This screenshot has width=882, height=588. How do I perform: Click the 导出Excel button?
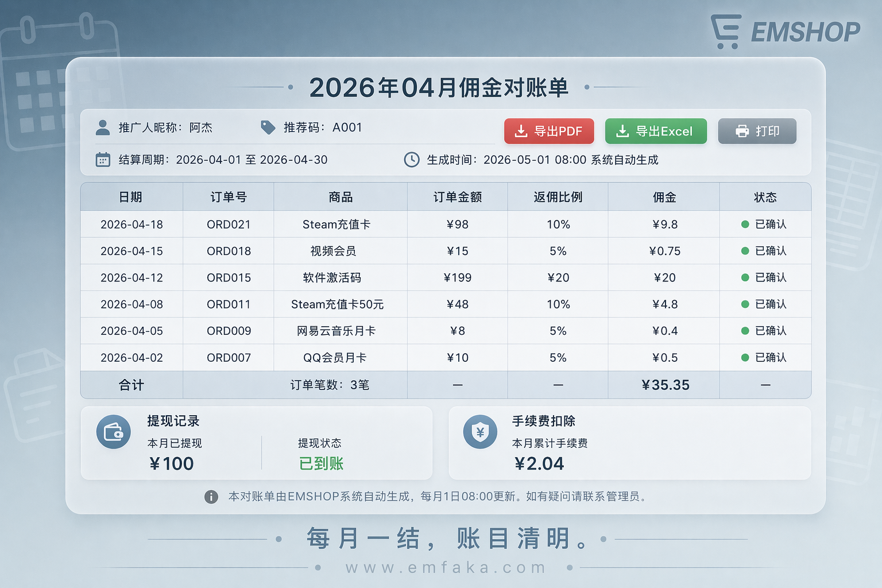(656, 131)
